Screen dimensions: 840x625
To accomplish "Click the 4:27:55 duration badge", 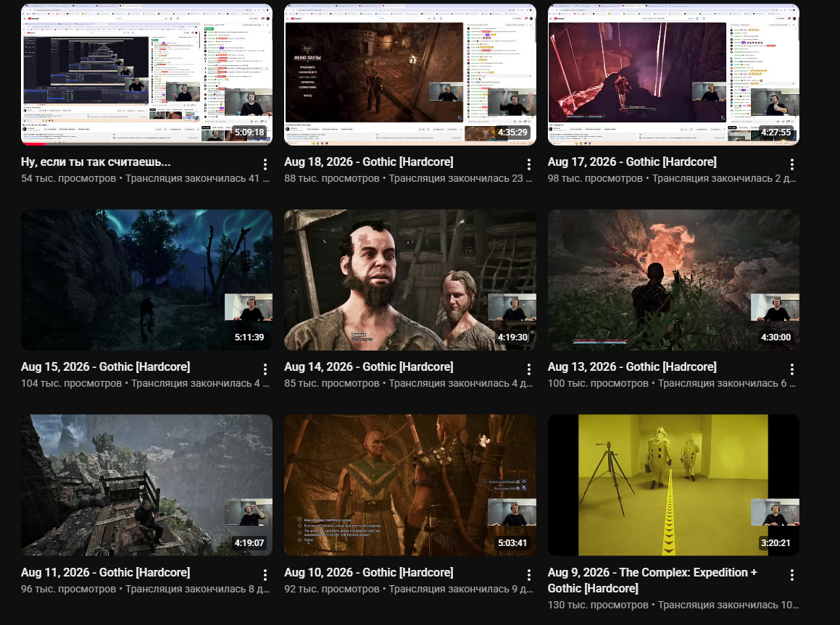I will [x=776, y=133].
